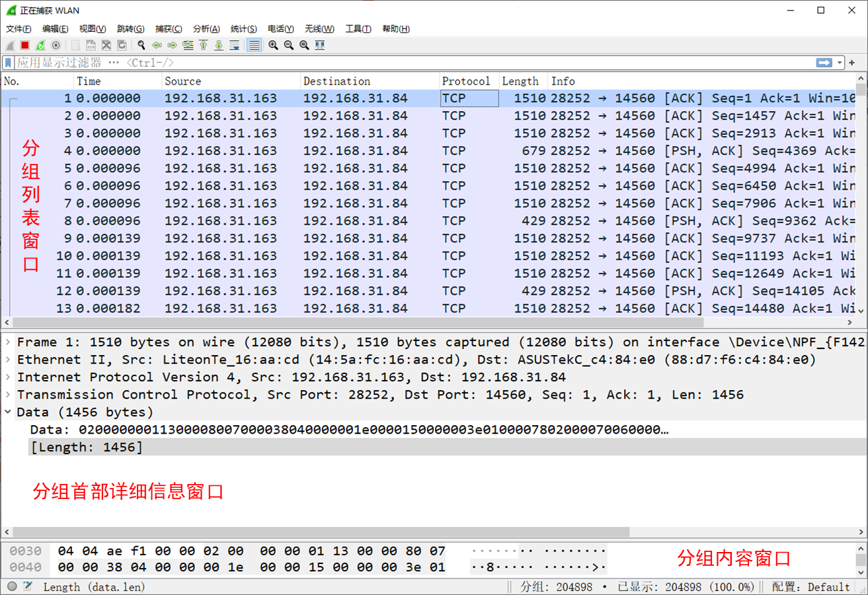Apply display filter with blue arrow button
Image resolution: width=868 pixels, height=595 pixels.
pos(824,63)
